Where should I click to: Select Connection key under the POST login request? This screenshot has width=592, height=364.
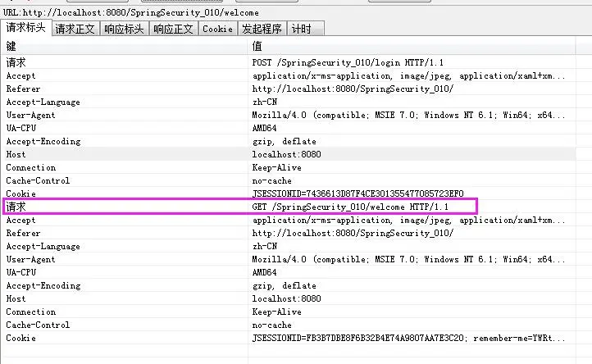click(31, 167)
